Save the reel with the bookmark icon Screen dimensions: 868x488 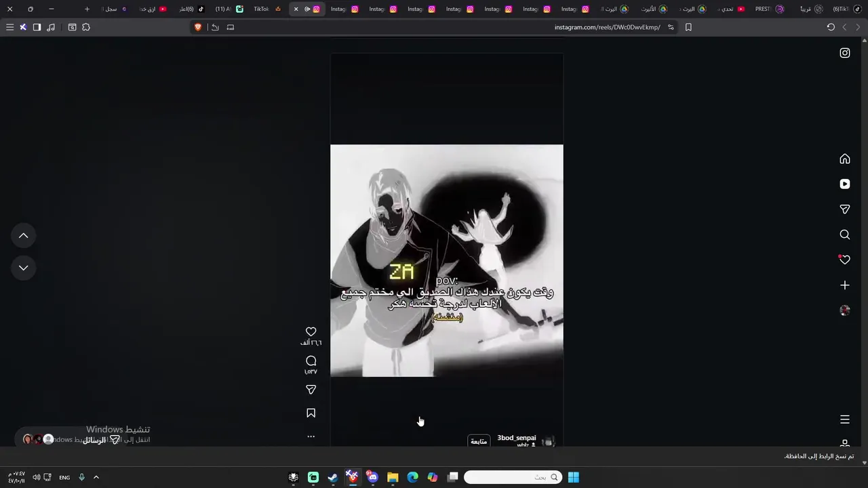coord(311,413)
